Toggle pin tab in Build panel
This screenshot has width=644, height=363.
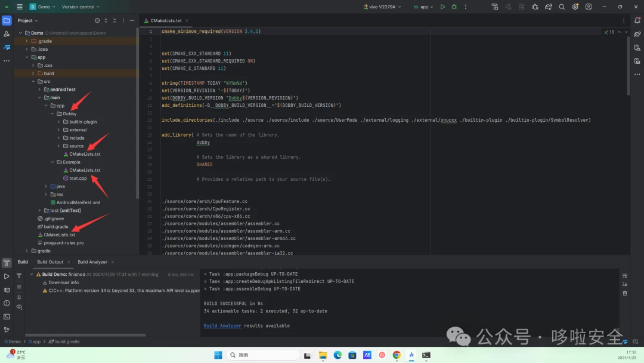(19, 297)
